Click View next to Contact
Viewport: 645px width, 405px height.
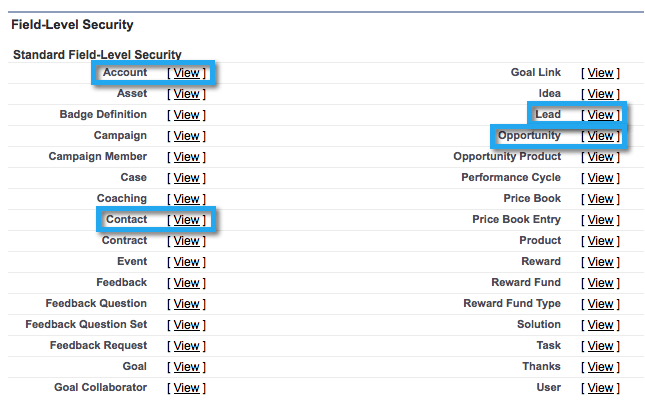tap(186, 220)
